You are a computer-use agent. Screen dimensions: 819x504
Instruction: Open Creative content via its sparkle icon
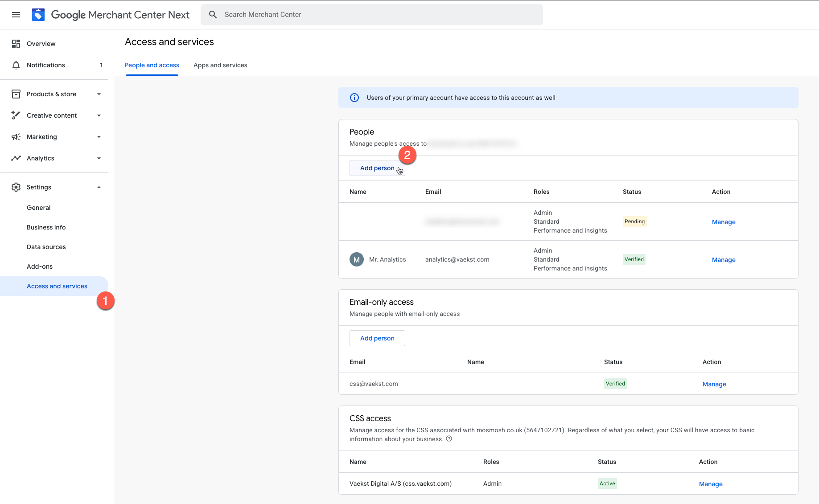point(16,115)
